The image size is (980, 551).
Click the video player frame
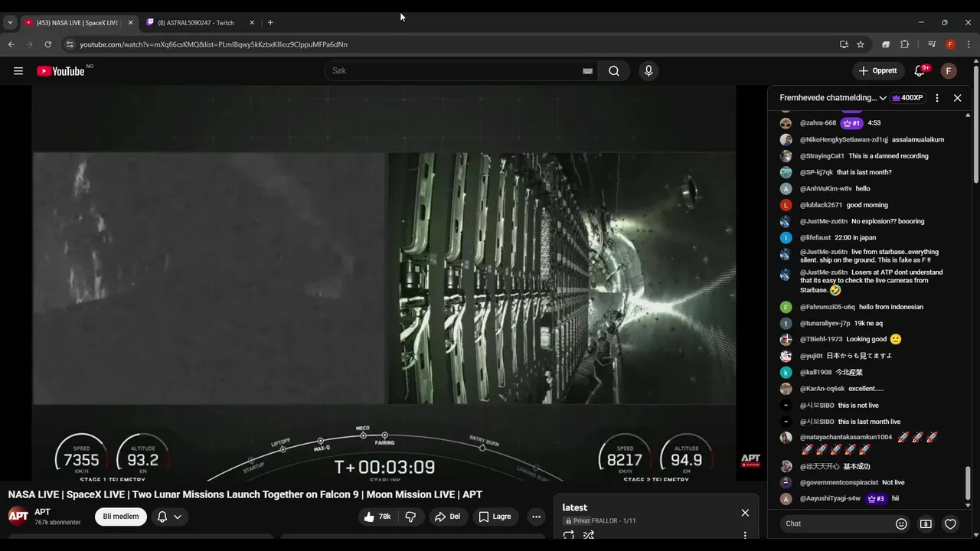tap(384, 283)
